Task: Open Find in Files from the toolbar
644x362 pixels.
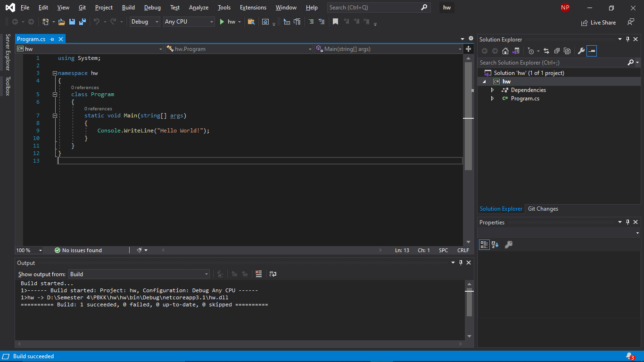Action: tap(251, 22)
